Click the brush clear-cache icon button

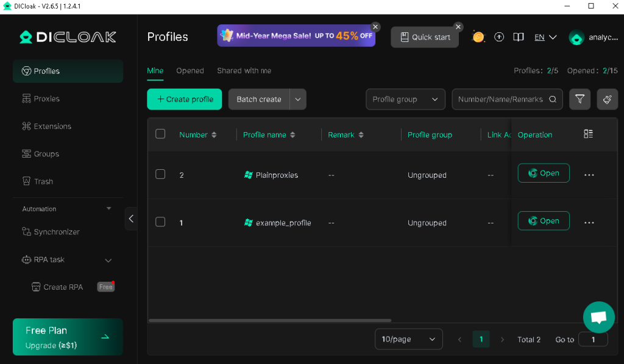pos(607,99)
